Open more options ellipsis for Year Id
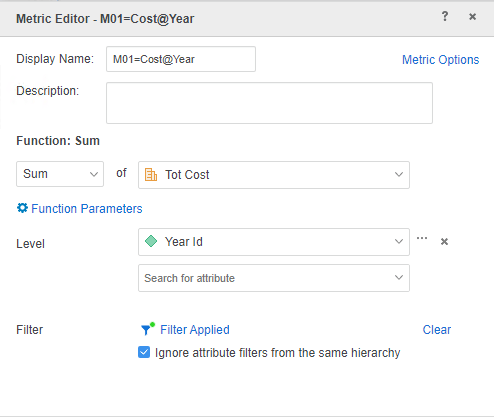This screenshot has height=420, width=494. [x=422, y=238]
